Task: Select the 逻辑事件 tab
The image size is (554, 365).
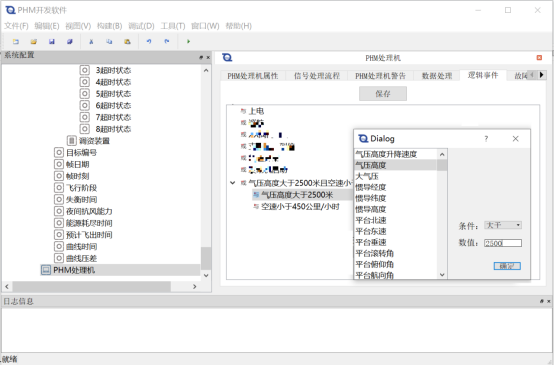Action: point(483,75)
